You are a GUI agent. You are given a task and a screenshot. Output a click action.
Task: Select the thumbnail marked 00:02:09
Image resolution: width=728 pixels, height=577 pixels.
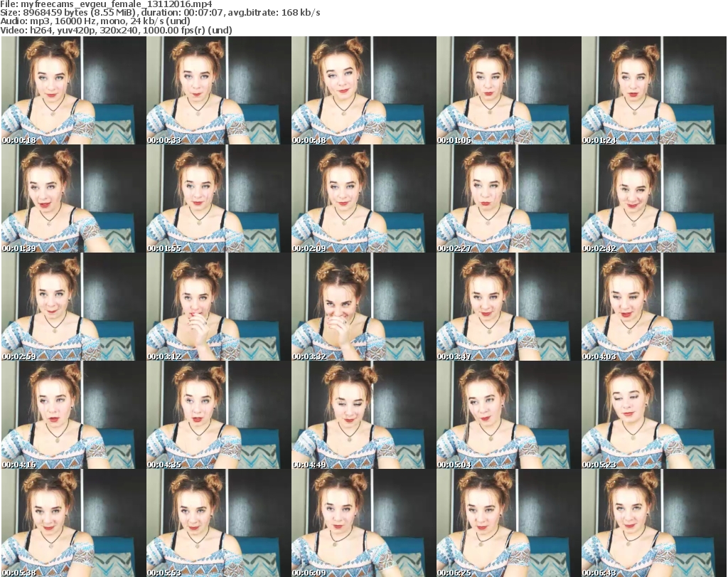363,199
